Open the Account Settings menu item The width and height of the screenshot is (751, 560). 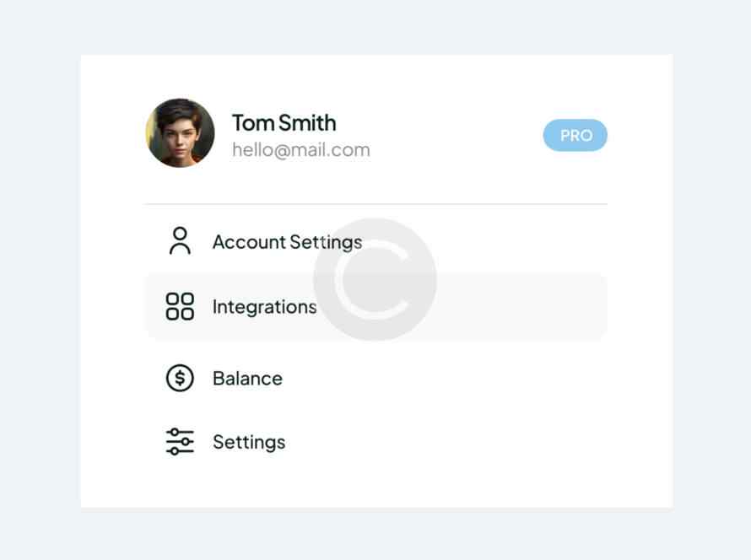[x=287, y=242]
